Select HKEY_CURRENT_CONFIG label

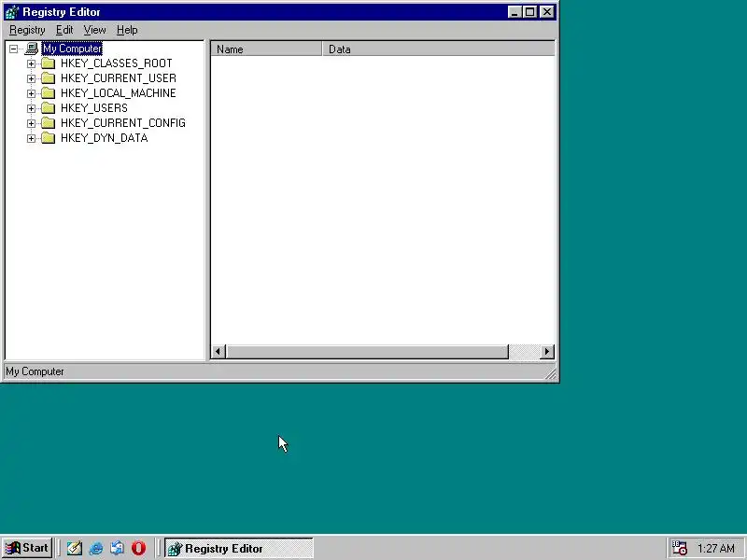(123, 123)
